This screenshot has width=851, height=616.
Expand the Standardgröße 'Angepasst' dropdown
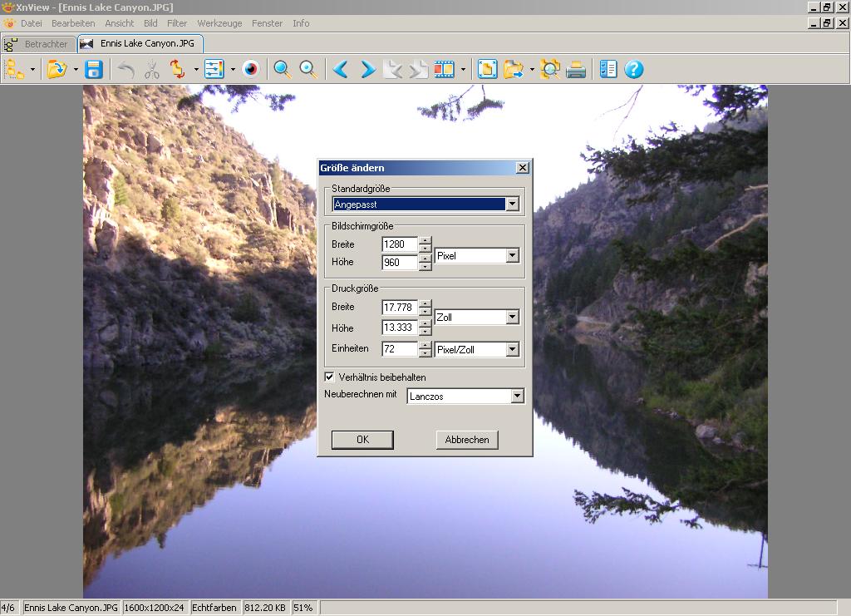[512, 204]
